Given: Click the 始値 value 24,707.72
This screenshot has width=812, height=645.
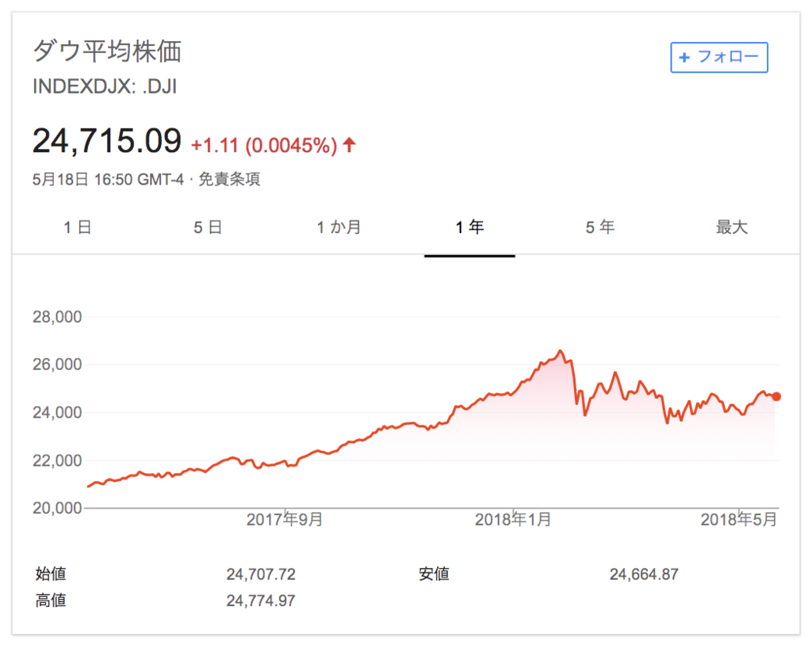Looking at the screenshot, I should [x=260, y=574].
